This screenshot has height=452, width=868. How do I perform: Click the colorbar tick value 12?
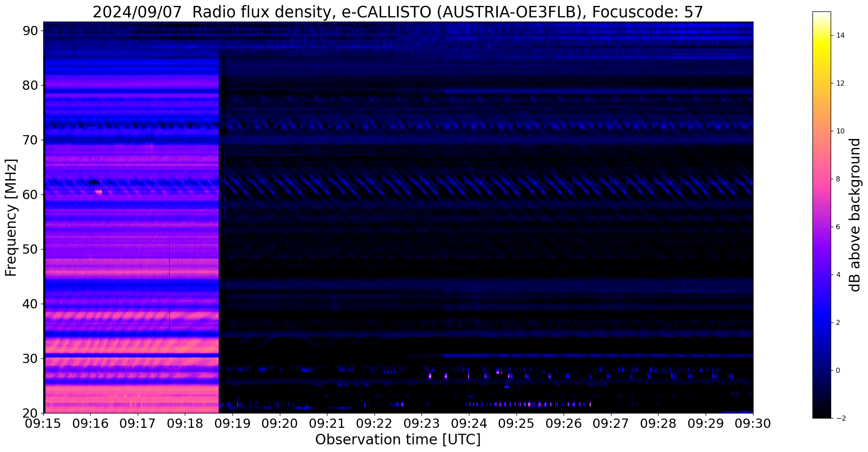pos(840,83)
